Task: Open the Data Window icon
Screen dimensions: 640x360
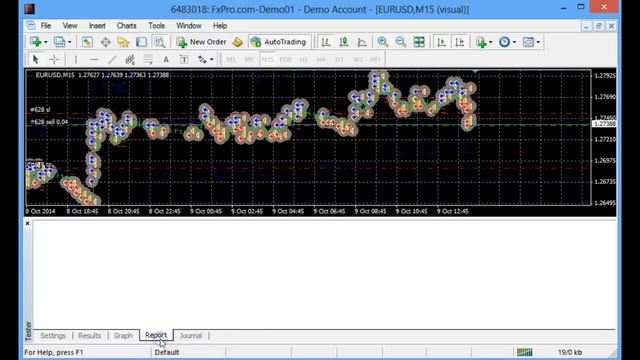Action: tap(105, 42)
